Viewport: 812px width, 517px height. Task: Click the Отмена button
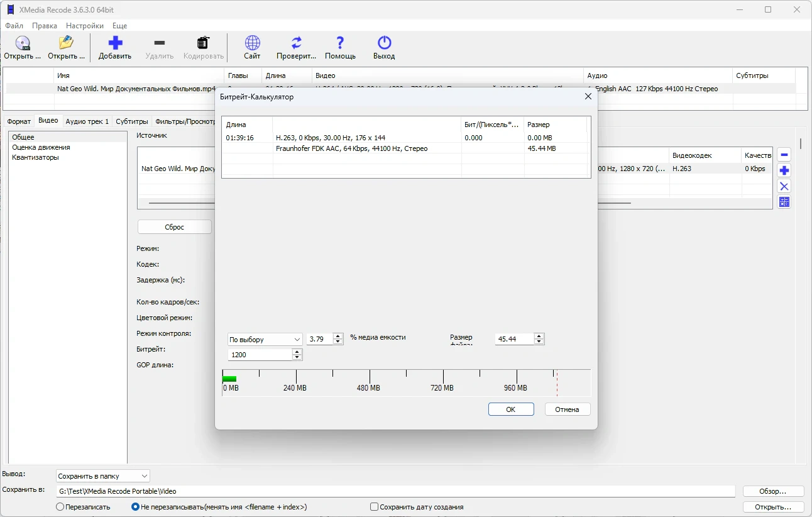coord(567,409)
